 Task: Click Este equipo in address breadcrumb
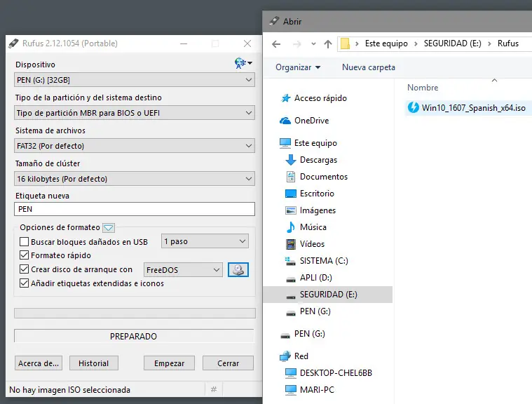coord(386,43)
